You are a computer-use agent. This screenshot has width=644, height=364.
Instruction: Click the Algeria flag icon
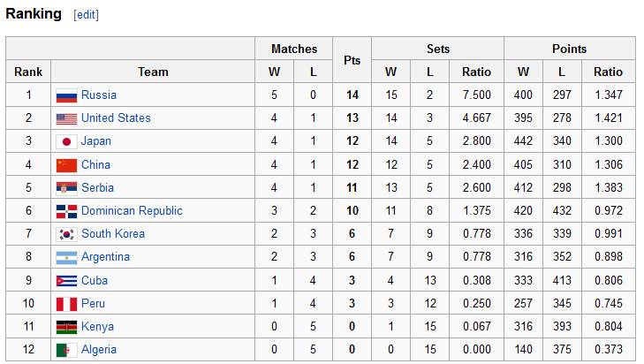(x=66, y=350)
